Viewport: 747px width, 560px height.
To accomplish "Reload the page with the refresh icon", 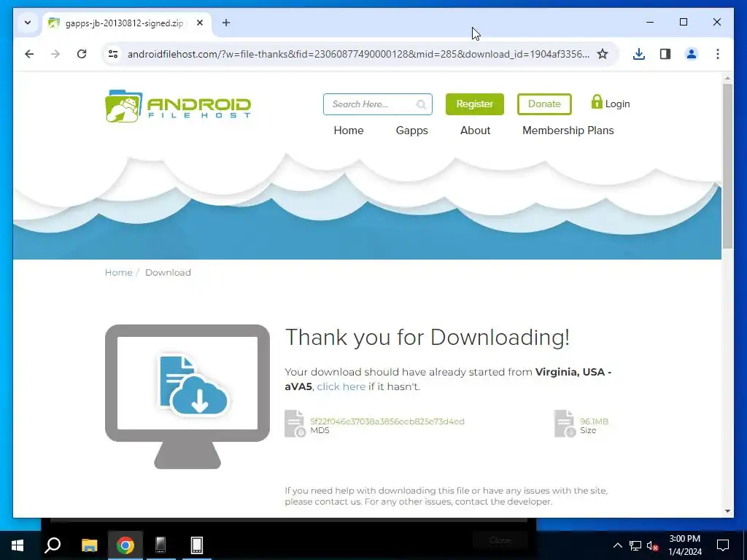I will (82, 54).
